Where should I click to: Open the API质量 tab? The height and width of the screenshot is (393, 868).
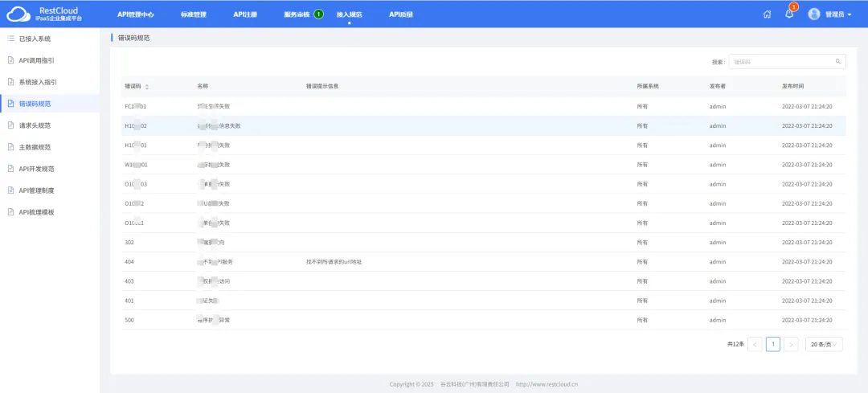401,15
